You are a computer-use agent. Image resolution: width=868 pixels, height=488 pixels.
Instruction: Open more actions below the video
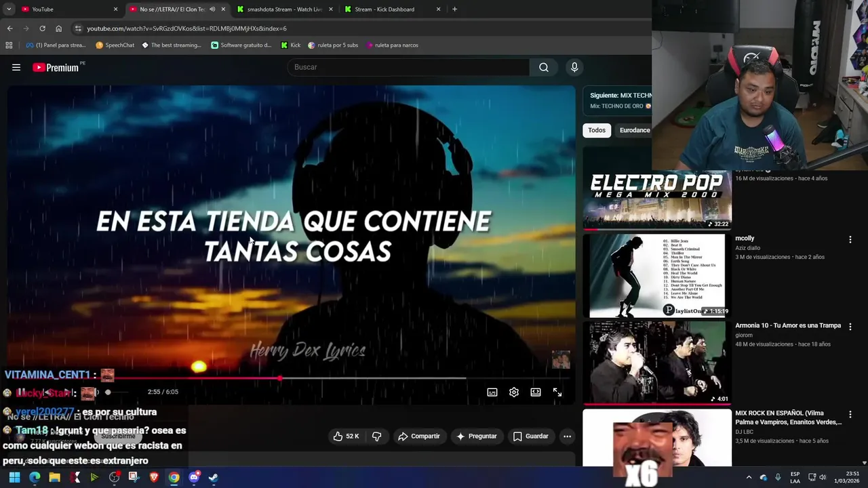pos(568,436)
